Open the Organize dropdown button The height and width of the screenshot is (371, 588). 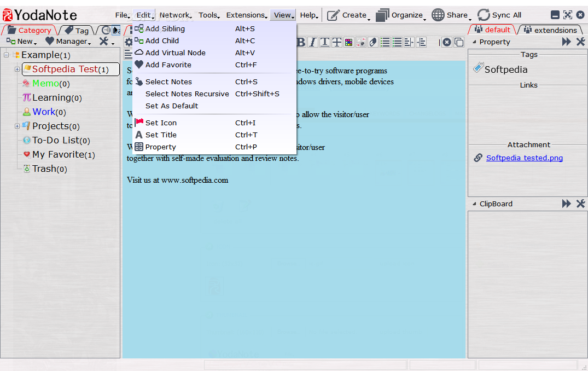[x=400, y=15]
